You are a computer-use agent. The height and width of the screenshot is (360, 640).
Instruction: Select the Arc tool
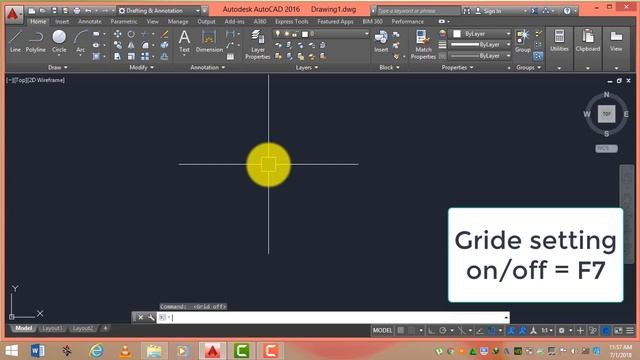tap(80, 41)
